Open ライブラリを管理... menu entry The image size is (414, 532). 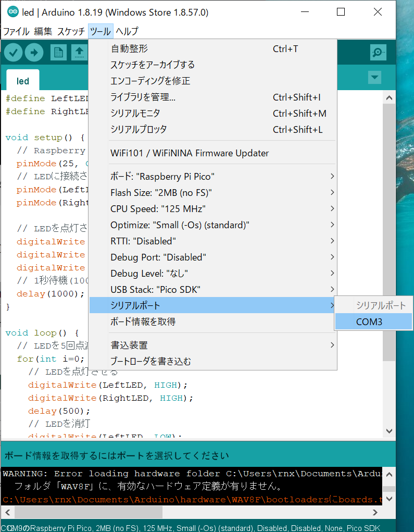(213, 97)
